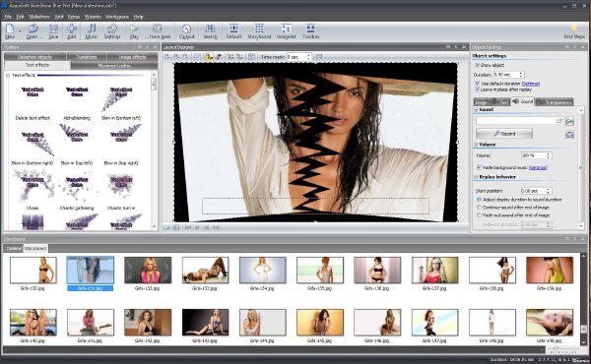Open First Steps lightbulb icon
Viewport: 591px width, 364px height.
(x=574, y=31)
